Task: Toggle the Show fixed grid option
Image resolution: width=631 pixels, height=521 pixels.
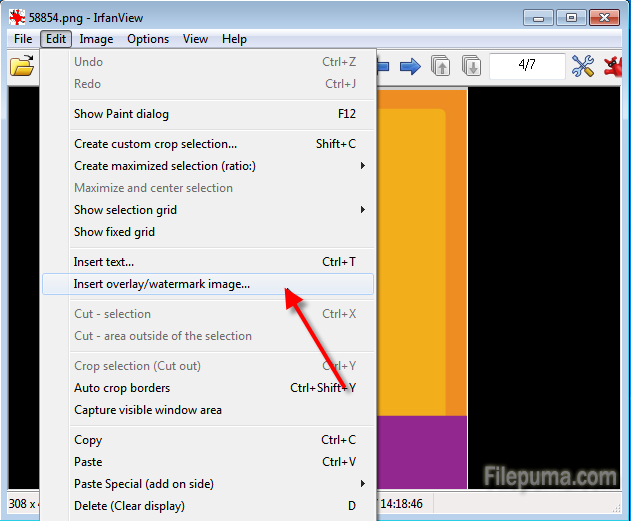Action: pyautogui.click(x=114, y=232)
